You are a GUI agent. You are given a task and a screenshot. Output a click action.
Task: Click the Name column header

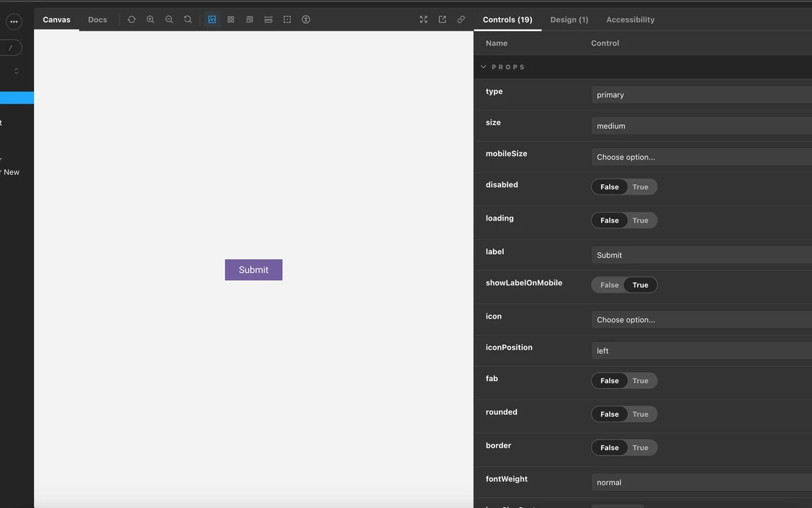(x=497, y=43)
